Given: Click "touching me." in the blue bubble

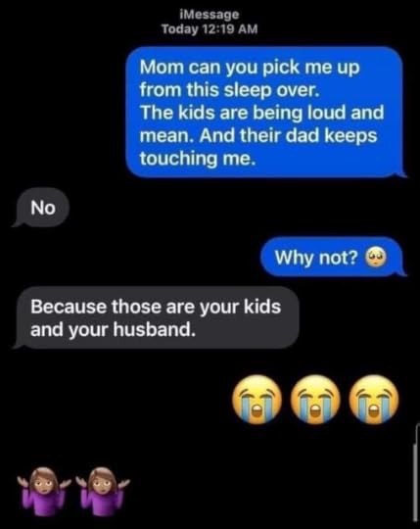Looking at the screenshot, I should click(198, 158).
